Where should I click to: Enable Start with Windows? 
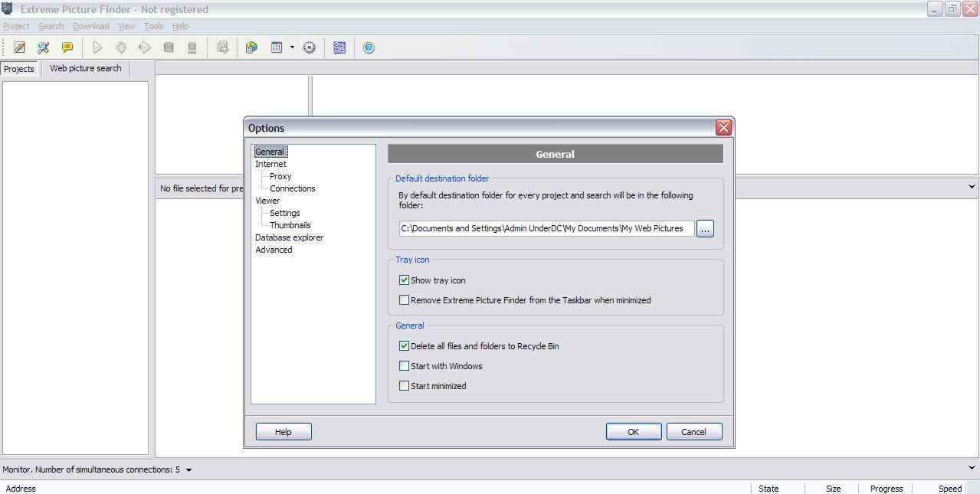404,366
